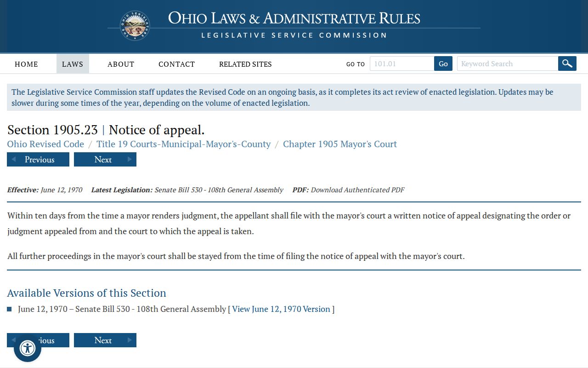Select the Laws menu item
This screenshot has height=368, width=588.
(73, 64)
